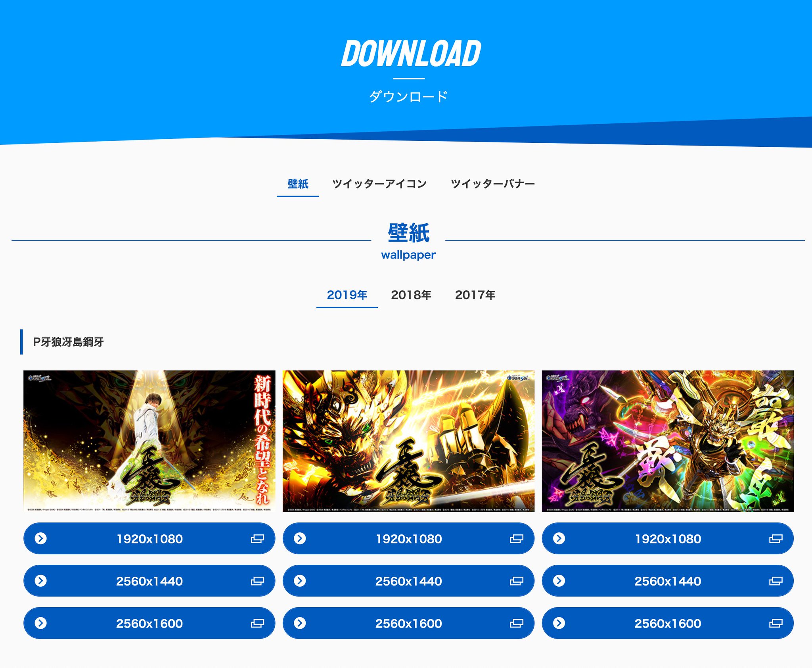
Task: Open wallpaper thumbnail with man in white coat
Action: click(149, 441)
